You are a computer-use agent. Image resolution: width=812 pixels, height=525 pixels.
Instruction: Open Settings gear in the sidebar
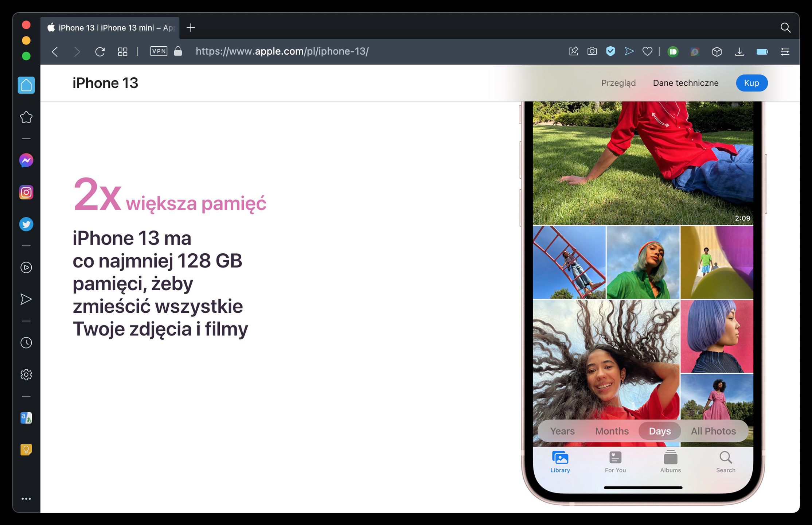[x=26, y=374]
